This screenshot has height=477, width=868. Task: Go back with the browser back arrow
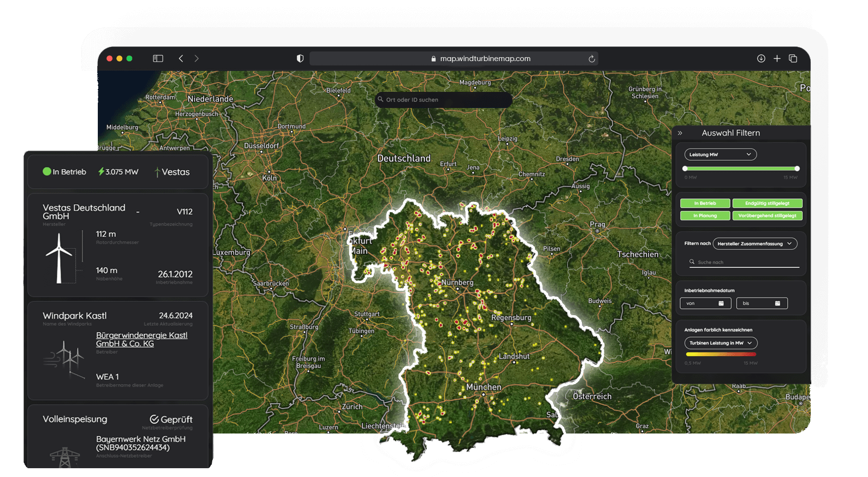pyautogui.click(x=181, y=59)
